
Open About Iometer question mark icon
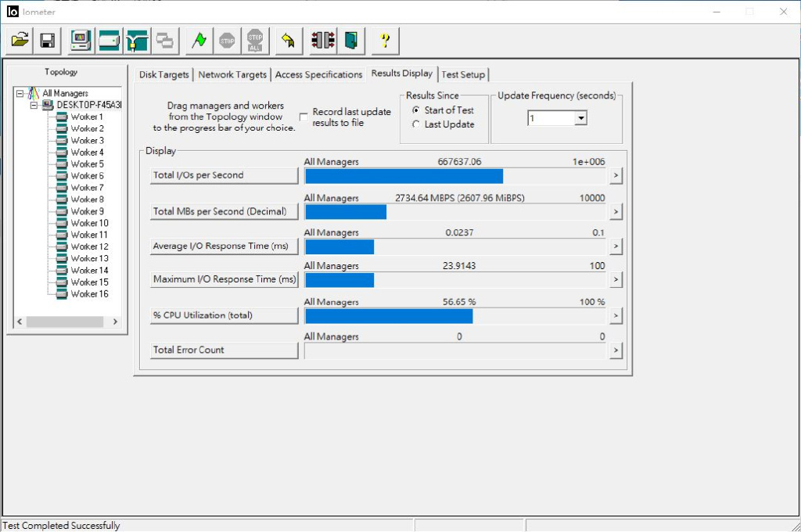point(384,40)
